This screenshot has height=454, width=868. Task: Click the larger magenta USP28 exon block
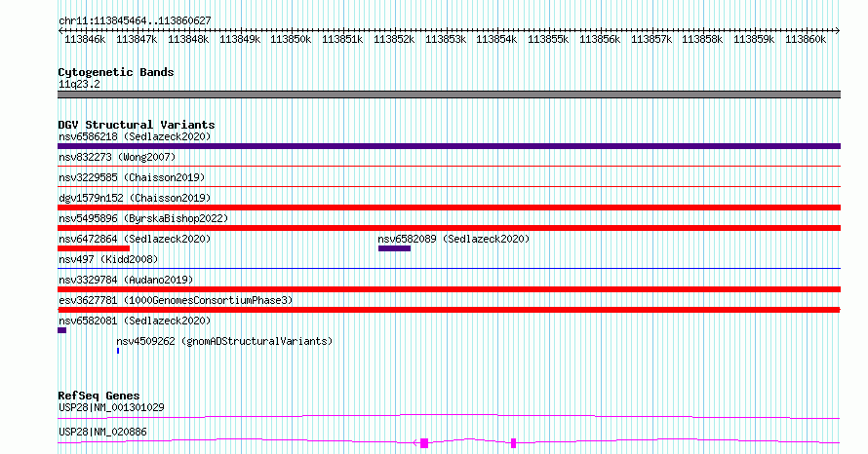click(424, 443)
